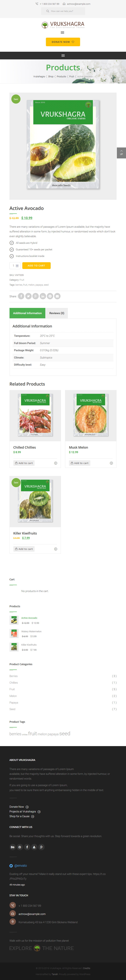Share product on Twitter

click(x=28, y=296)
